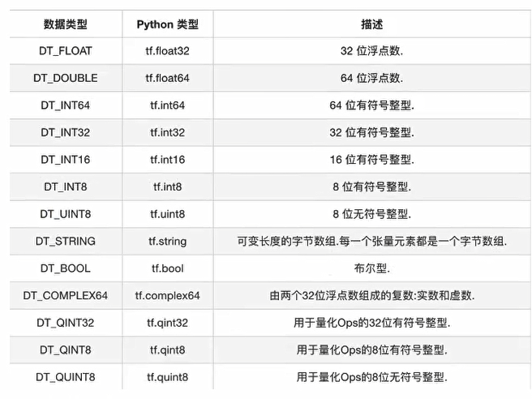The width and height of the screenshot is (532, 399).
Task: Click the 64 位浮点数 description
Action: tap(372, 78)
